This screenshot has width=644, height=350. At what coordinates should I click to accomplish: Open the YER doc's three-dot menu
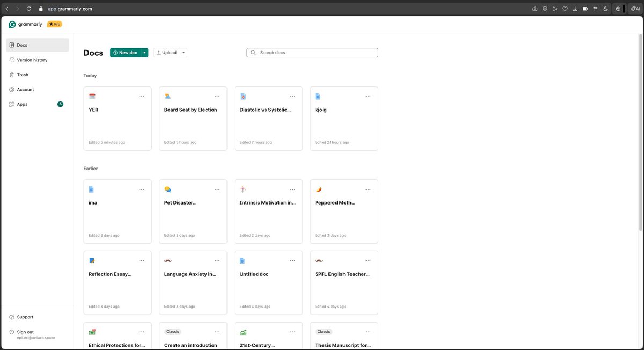coord(142,97)
